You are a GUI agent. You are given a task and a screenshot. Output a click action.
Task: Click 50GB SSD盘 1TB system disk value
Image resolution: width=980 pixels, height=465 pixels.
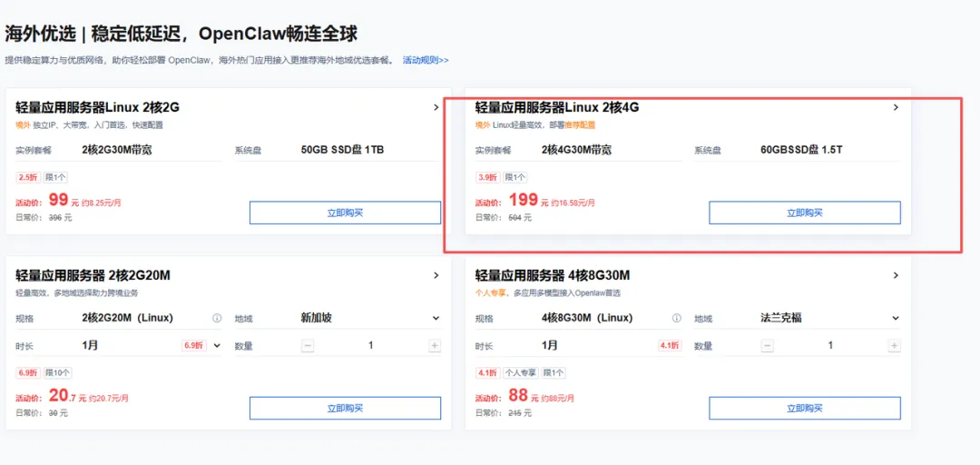[x=342, y=150]
